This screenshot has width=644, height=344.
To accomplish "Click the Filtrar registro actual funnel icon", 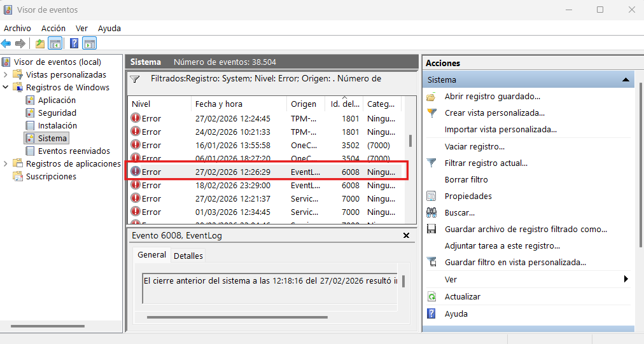I will click(431, 163).
